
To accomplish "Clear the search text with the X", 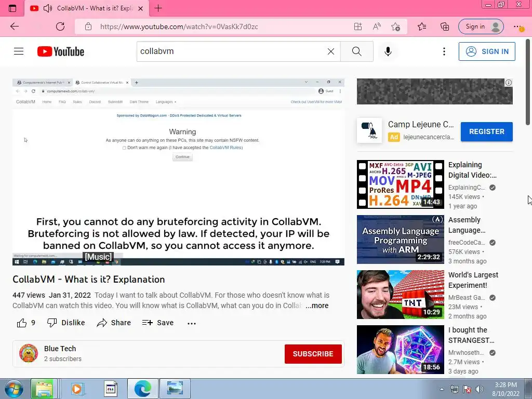I will pyautogui.click(x=331, y=51).
